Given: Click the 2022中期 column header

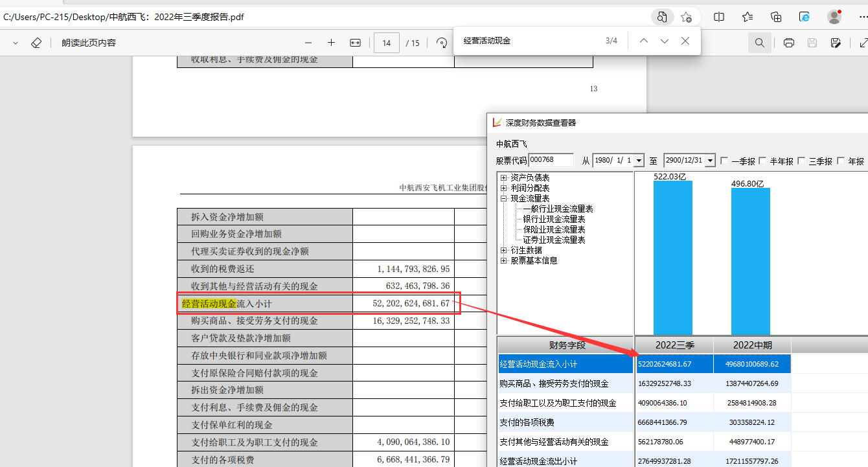Looking at the screenshot, I should click(752, 345).
